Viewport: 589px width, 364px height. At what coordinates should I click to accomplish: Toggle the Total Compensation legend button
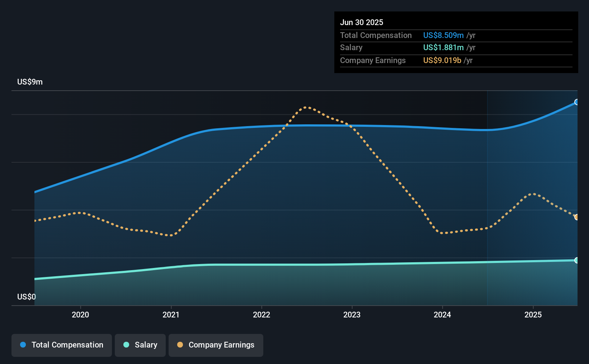pos(62,345)
